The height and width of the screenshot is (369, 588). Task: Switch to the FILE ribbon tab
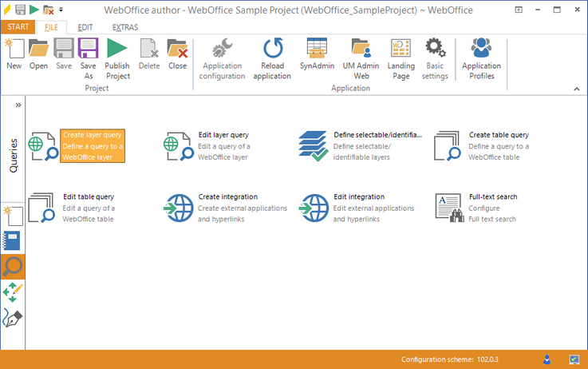click(x=51, y=27)
